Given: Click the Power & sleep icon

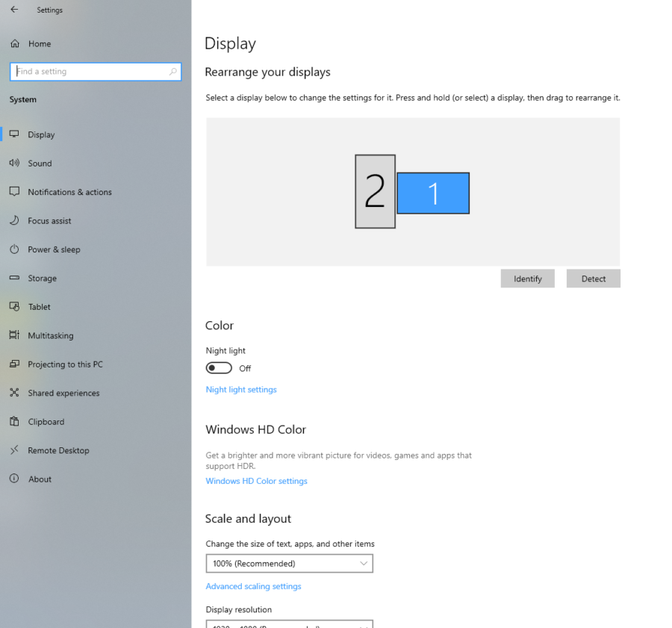Looking at the screenshot, I should pos(15,249).
